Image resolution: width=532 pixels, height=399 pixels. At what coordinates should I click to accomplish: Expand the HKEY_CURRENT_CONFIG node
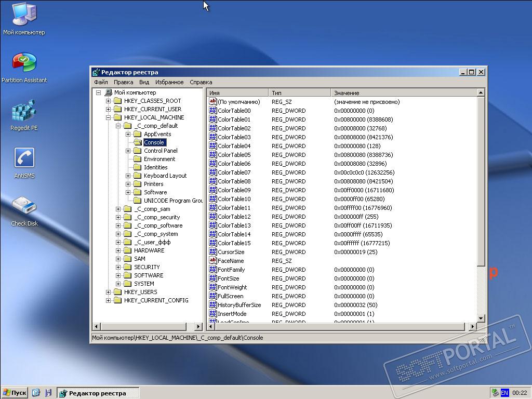coord(108,300)
